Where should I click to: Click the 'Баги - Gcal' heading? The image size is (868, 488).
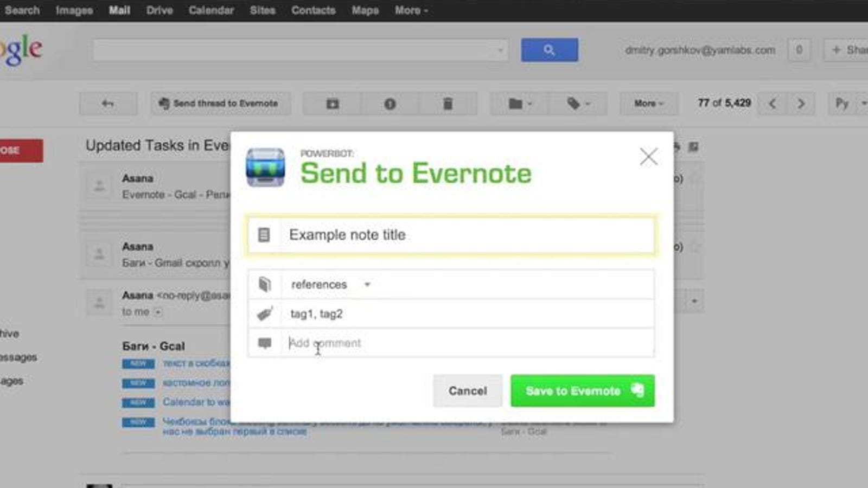(154, 346)
